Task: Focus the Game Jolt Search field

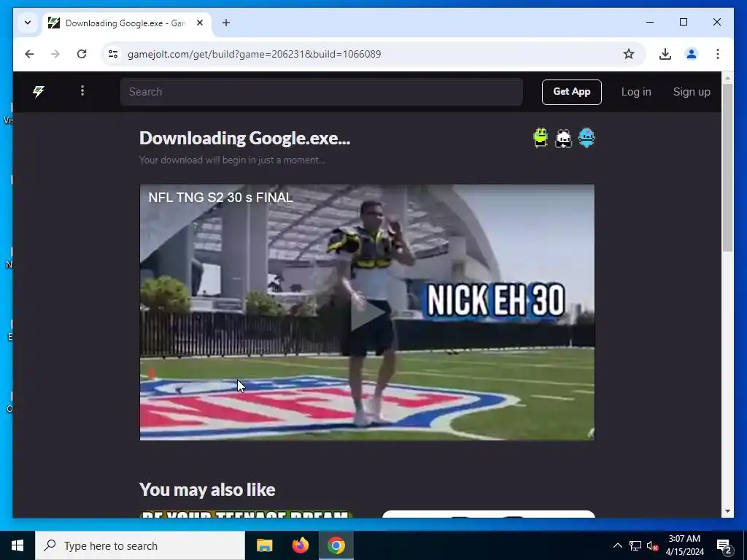Action: point(321,92)
